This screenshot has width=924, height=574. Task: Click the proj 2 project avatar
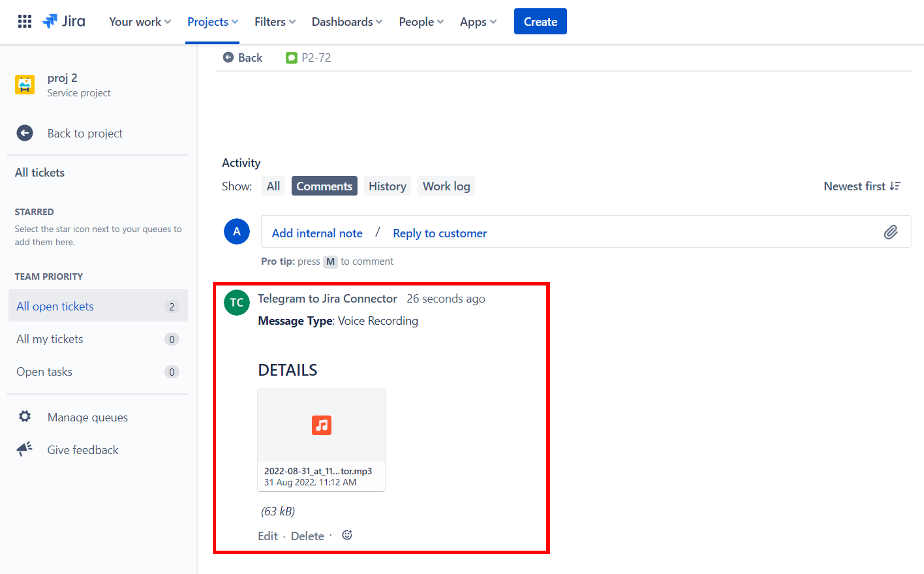[x=25, y=85]
